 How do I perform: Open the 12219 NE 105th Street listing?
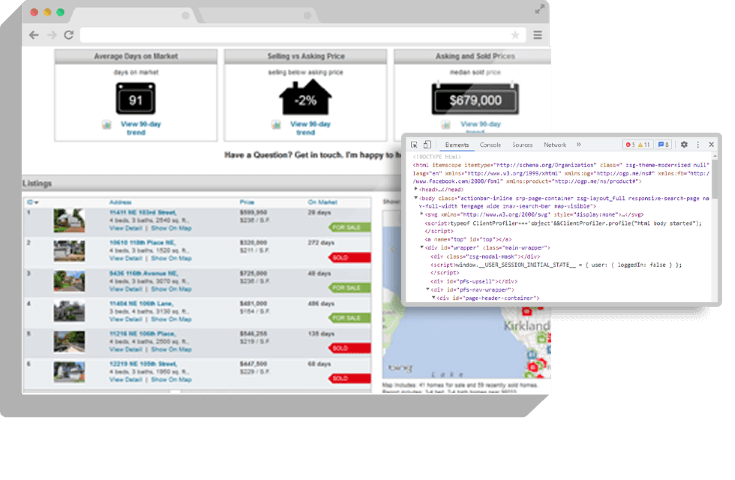143,364
